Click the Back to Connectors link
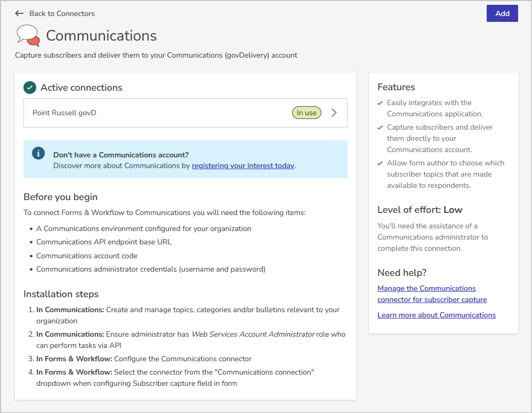 click(x=62, y=13)
